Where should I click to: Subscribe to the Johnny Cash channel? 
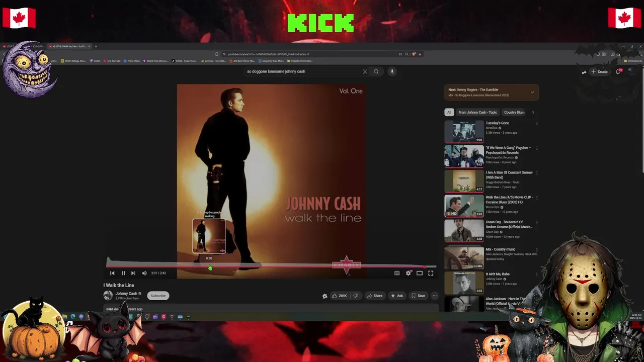(x=158, y=296)
